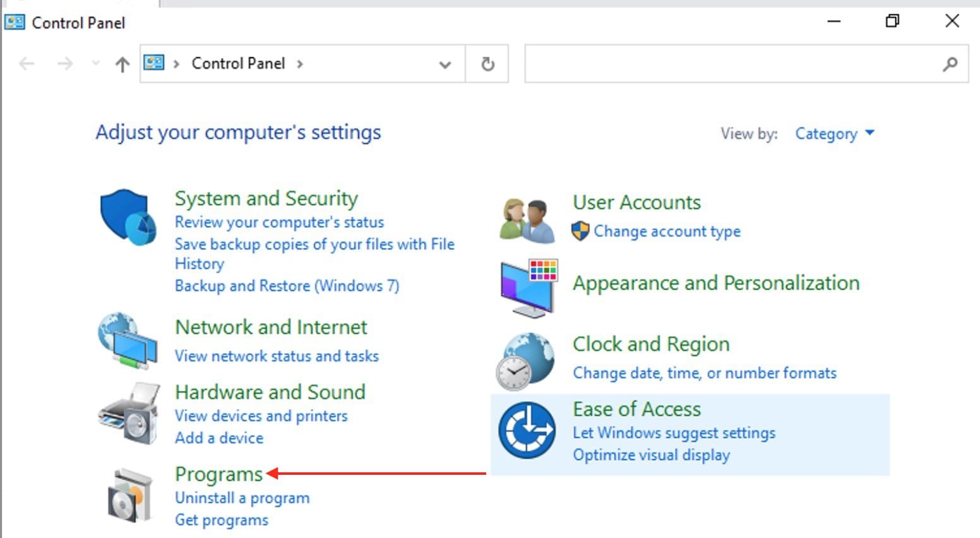980x538 pixels.
Task: Open Appearance and Personalization monitor icon
Action: point(529,287)
